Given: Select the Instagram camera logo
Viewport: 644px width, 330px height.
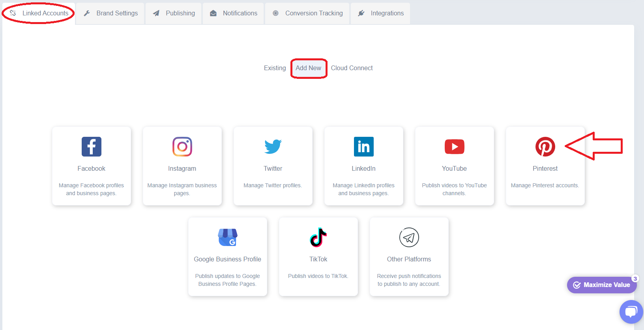Looking at the screenshot, I should point(182,147).
